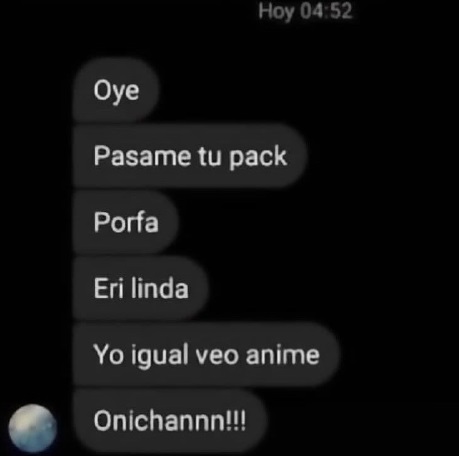This screenshot has width=459, height=456.
Task: Click "Hoy" in the timestamp label
Action: 276,12
